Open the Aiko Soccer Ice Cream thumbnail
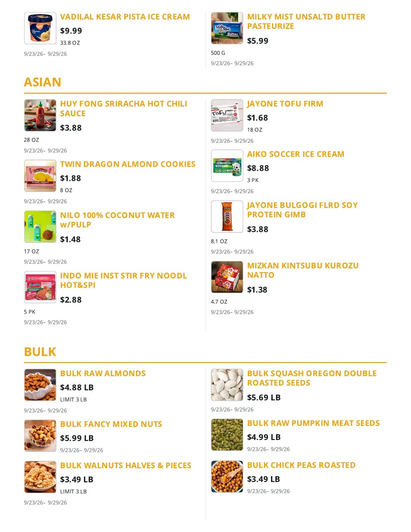Screen dimensions: 411x532 point(227,166)
